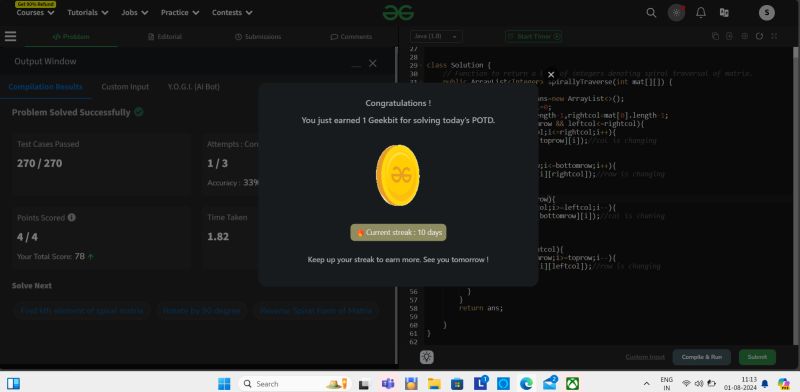Open the Widgets icon in the taskbar

[x=13, y=383]
